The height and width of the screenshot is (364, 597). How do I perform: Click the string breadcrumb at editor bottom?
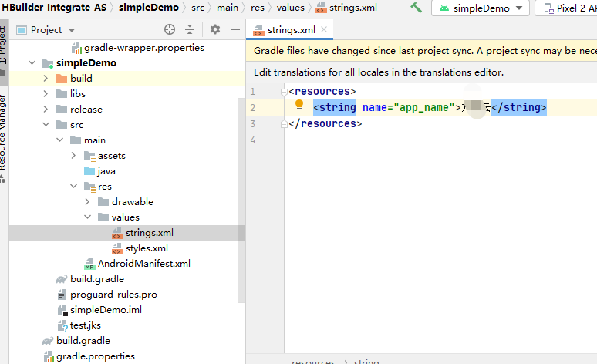[366, 362]
